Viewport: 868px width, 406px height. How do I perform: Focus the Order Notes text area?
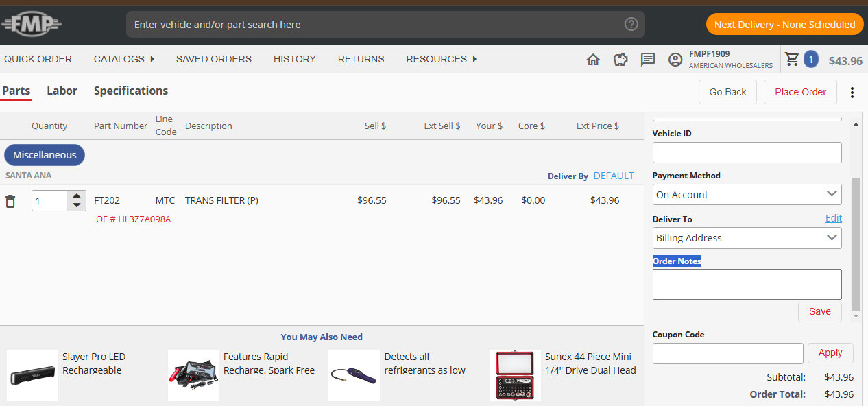click(x=747, y=284)
